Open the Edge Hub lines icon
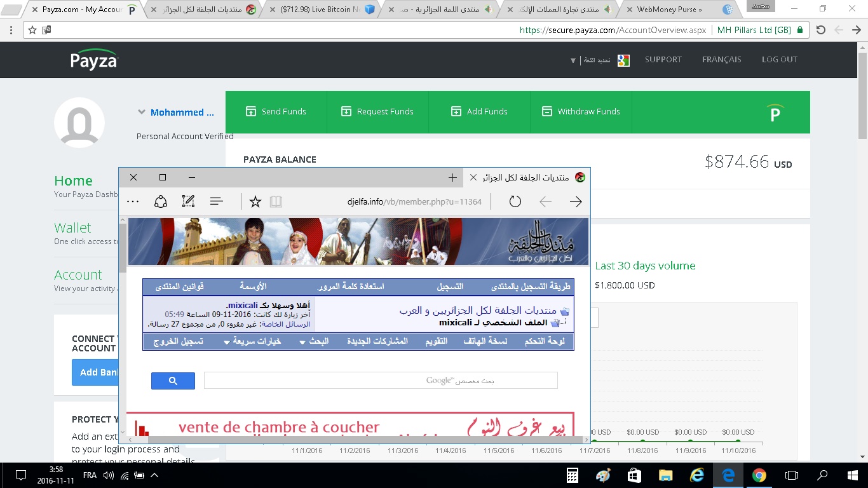This screenshot has width=868, height=488. coord(217,202)
